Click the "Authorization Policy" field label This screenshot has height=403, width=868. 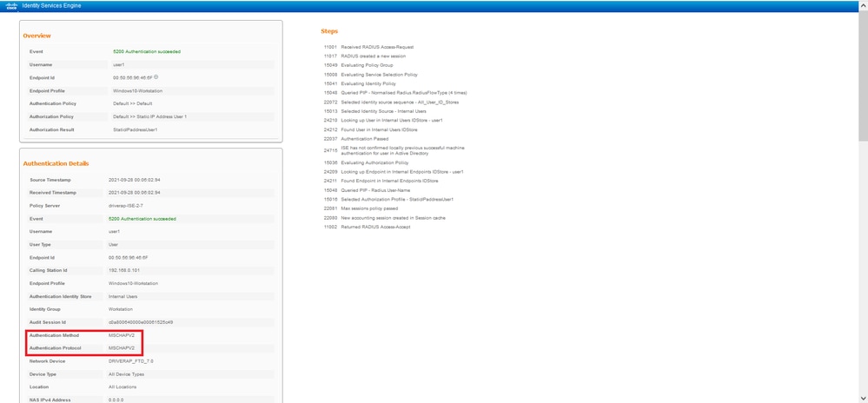point(51,116)
